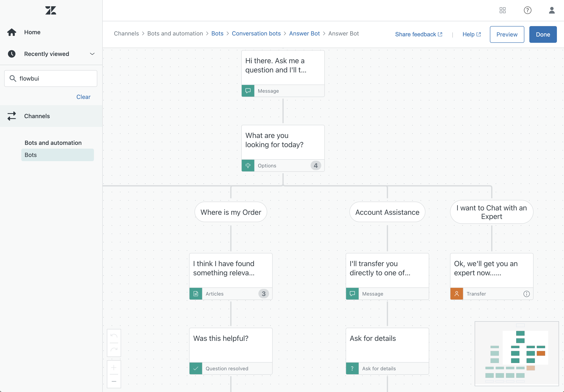The height and width of the screenshot is (392, 564).
Task: Zoom in with the plus button
Action: [x=114, y=367]
